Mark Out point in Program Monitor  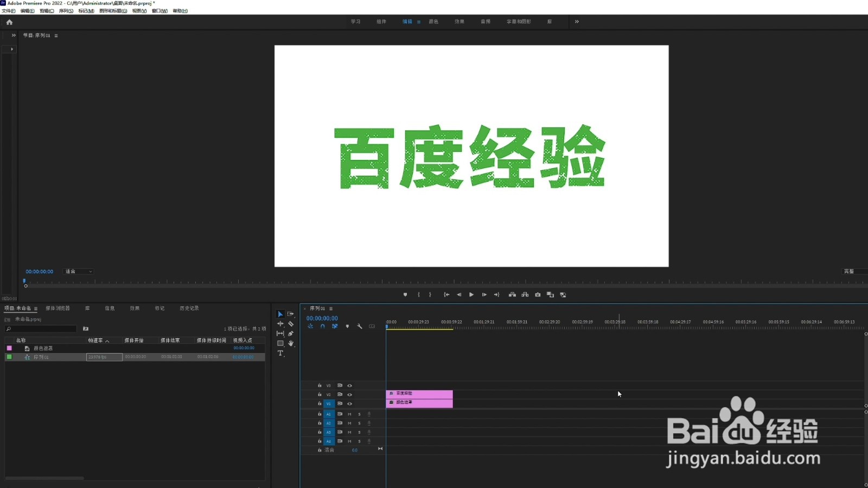click(430, 294)
